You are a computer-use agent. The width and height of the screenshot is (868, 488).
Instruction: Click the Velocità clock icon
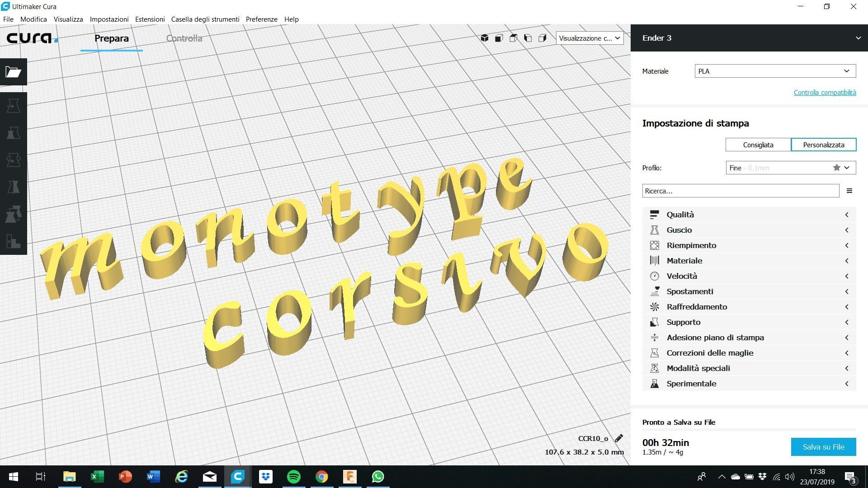click(654, 276)
